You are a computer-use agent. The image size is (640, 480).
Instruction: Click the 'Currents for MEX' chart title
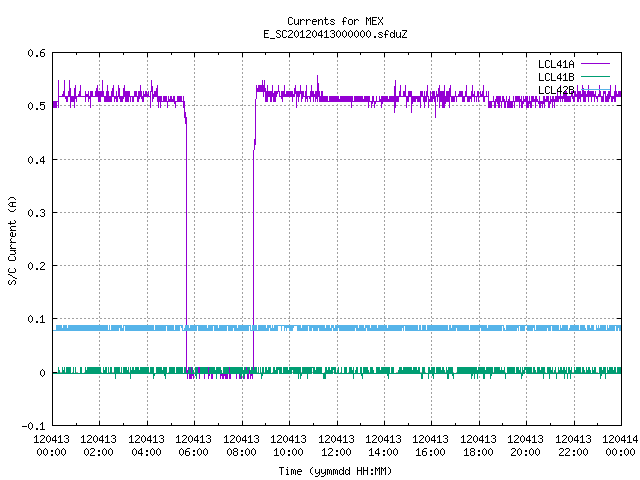[x=335, y=21]
